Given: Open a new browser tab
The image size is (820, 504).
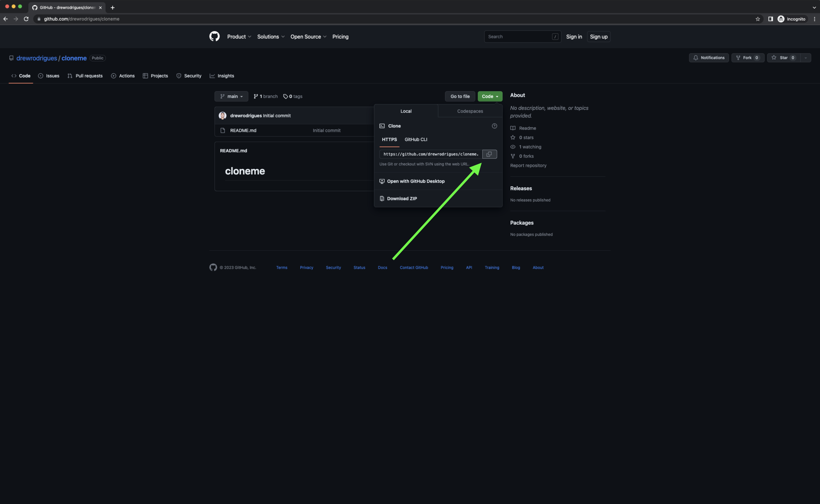Looking at the screenshot, I should coord(113,7).
